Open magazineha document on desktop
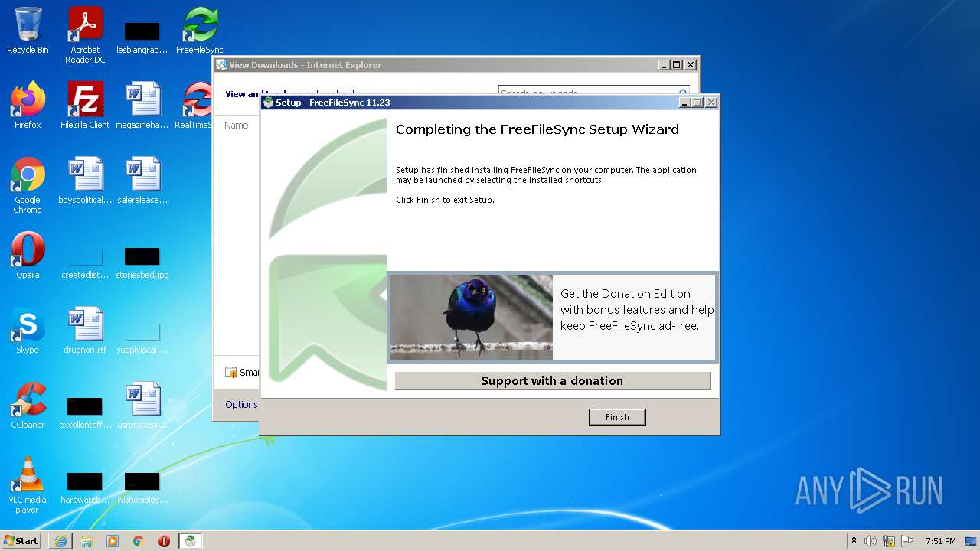This screenshot has height=551, width=980. pyautogui.click(x=142, y=106)
